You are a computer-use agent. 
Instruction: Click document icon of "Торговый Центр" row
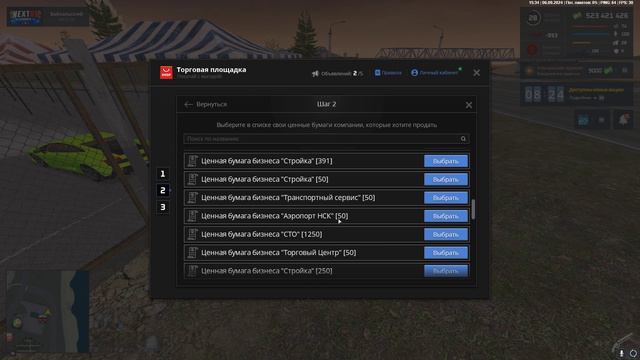(192, 253)
